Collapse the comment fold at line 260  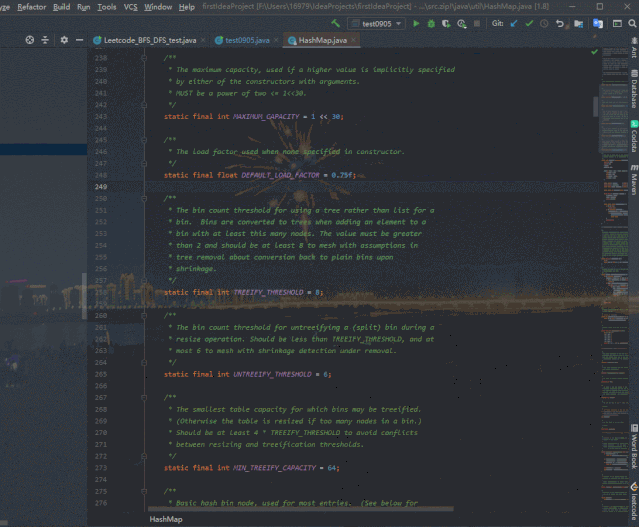tap(145, 316)
